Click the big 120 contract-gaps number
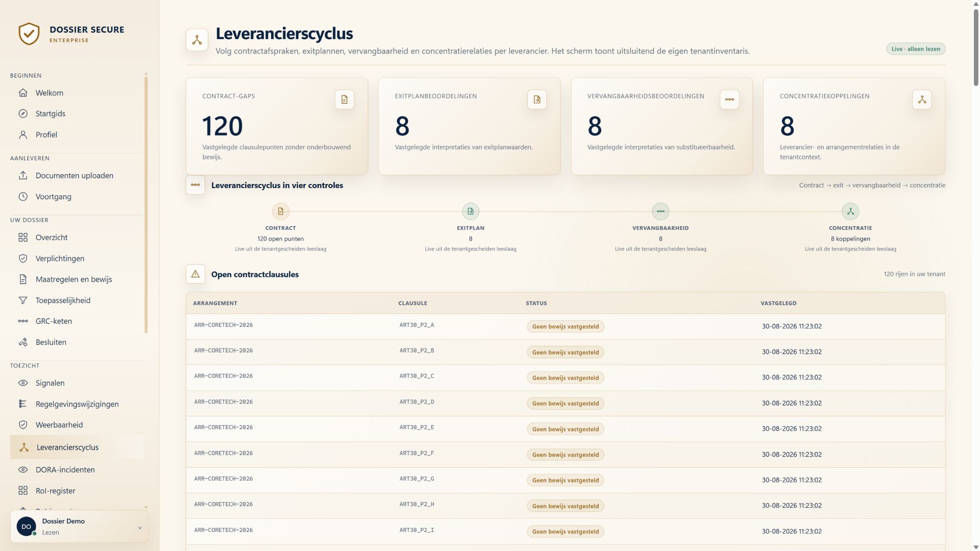This screenshot has height=551, width=980. coord(222,126)
